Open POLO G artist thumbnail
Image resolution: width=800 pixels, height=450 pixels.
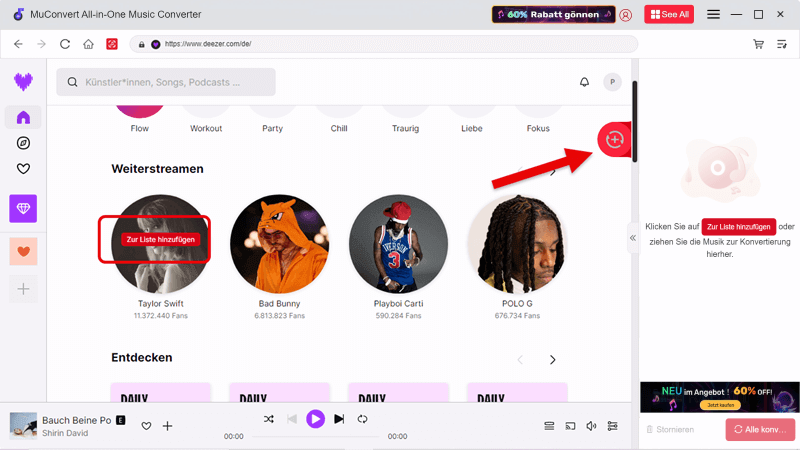517,244
